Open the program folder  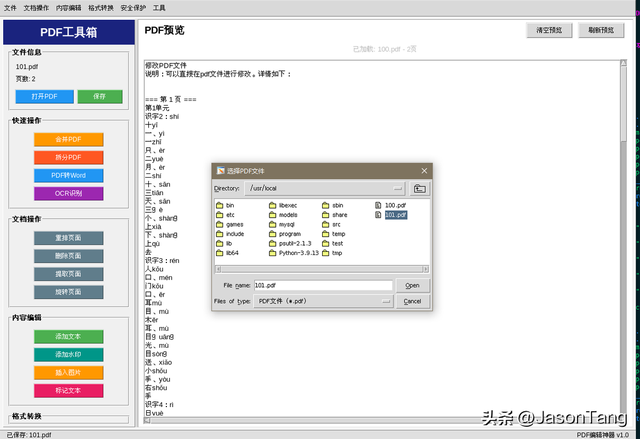[x=285, y=234]
